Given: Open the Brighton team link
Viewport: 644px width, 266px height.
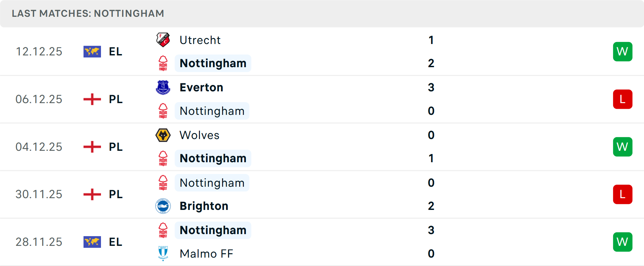Looking at the screenshot, I should 204,206.
